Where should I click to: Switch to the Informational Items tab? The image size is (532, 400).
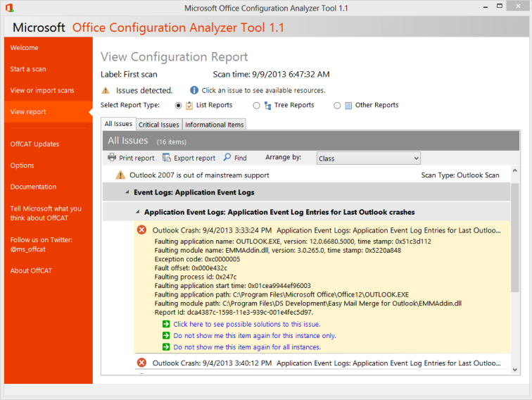click(215, 125)
